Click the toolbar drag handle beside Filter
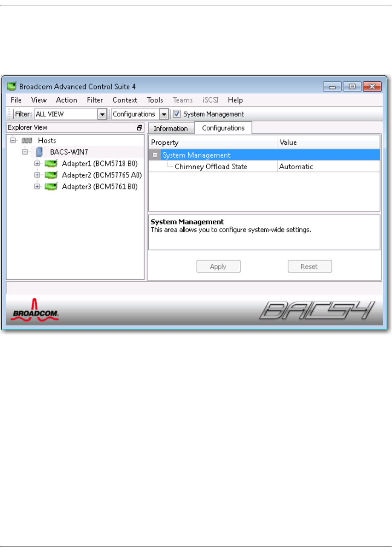The height and width of the screenshot is (555, 392). click(x=9, y=114)
